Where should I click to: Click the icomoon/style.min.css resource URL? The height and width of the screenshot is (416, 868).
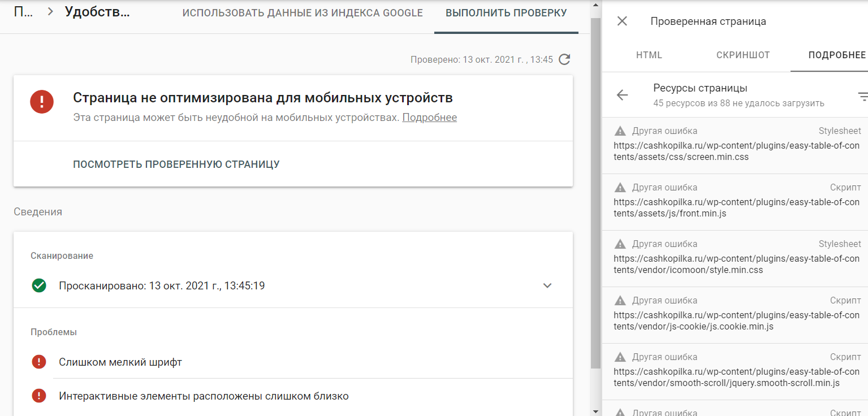pyautogui.click(x=736, y=265)
